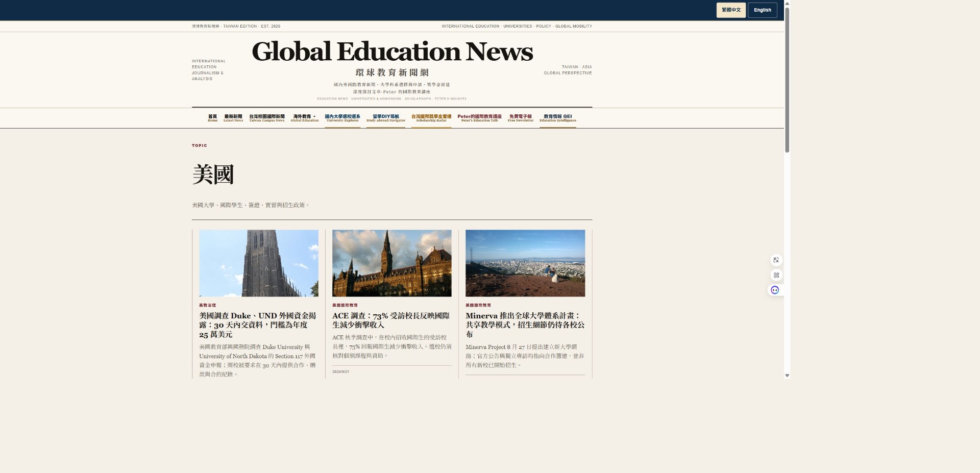Click the translate page floating icon
This screenshot has width=980, height=473.
pos(776,260)
